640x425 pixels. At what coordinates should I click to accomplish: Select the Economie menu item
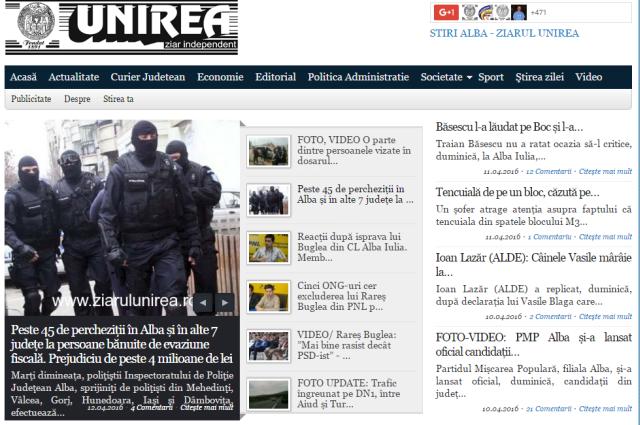[x=220, y=77]
